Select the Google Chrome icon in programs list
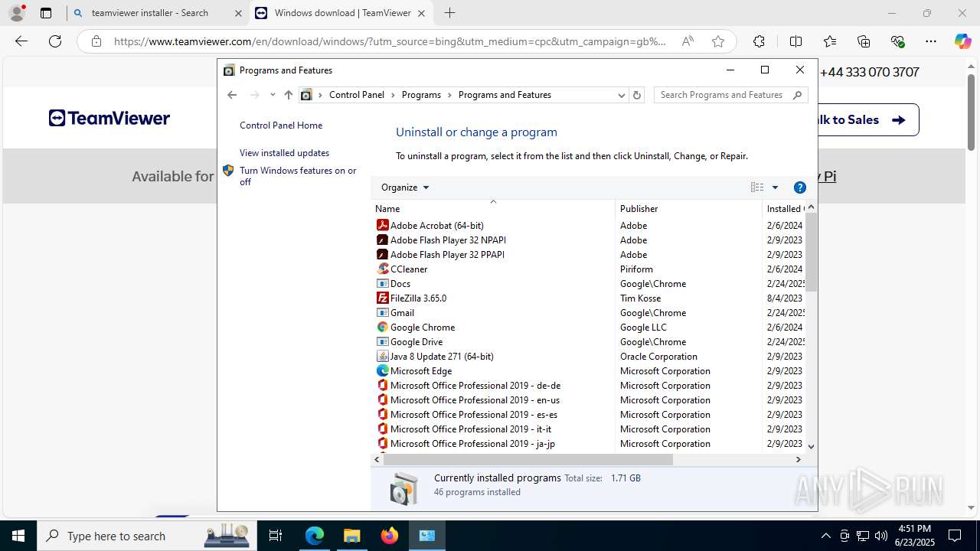The image size is (980, 551). [383, 327]
